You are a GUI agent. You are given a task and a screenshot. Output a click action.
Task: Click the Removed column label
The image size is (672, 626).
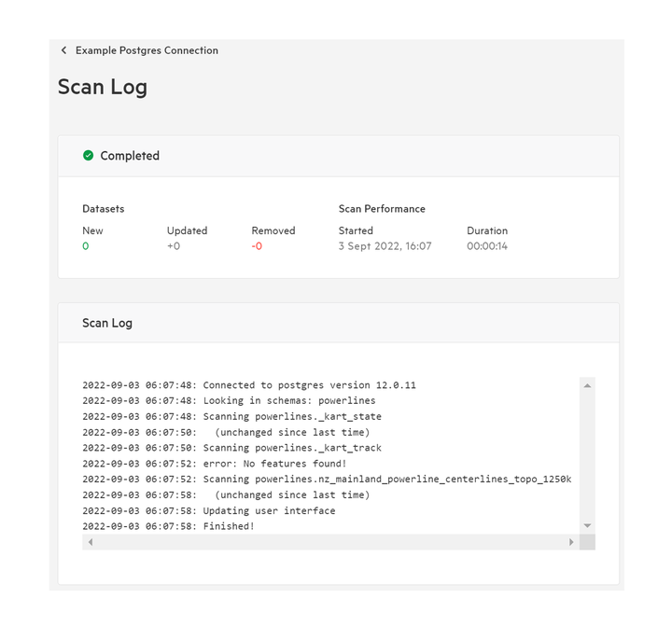point(273,231)
